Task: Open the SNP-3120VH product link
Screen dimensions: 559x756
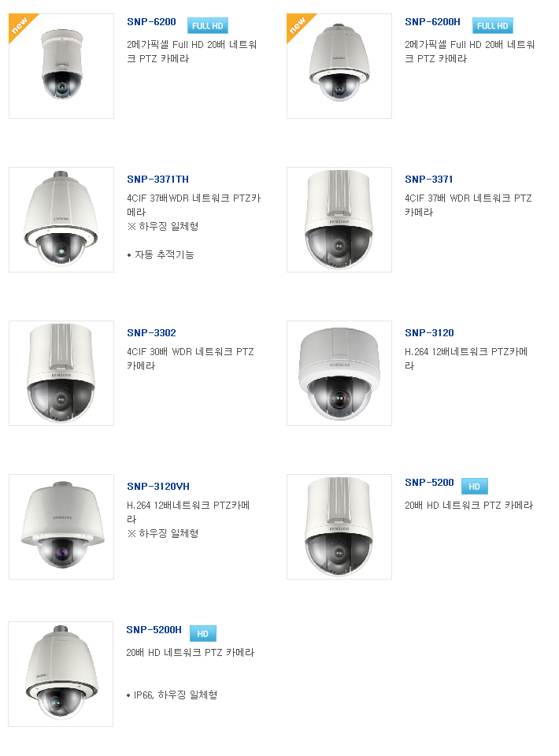Action: point(158,486)
